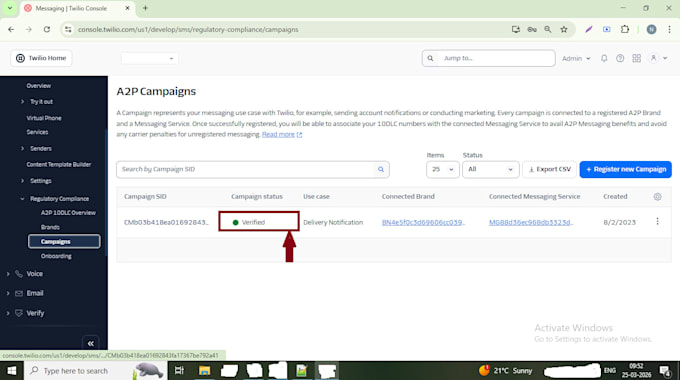The width and height of the screenshot is (680, 380).
Task: Select the Delivery Notification use case cell
Action: click(x=333, y=222)
